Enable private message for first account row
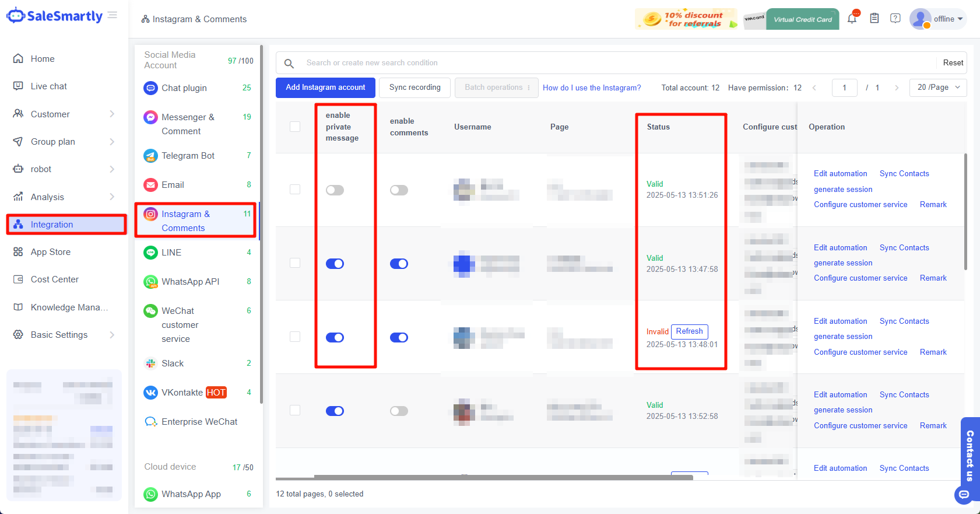 335,190
